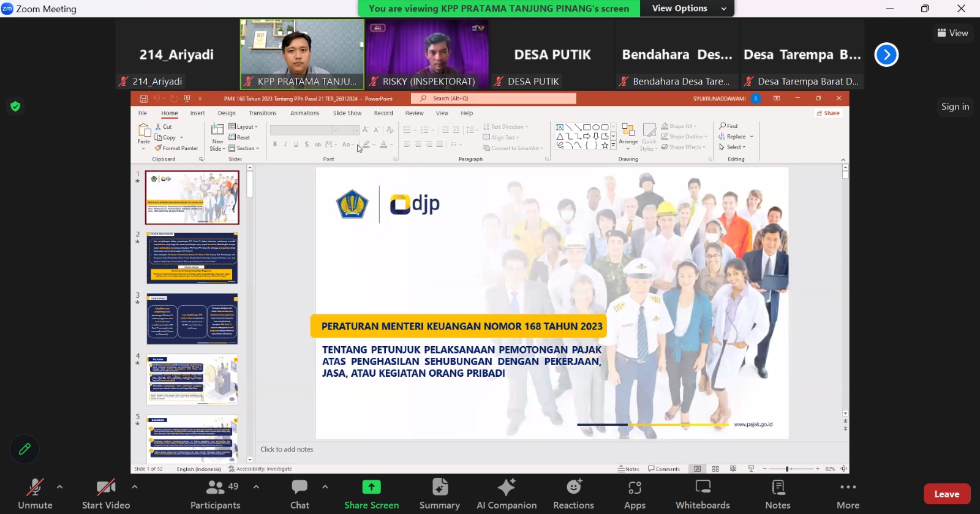This screenshot has height=514, width=980.
Task: Unmute the microphone
Action: tap(35, 494)
